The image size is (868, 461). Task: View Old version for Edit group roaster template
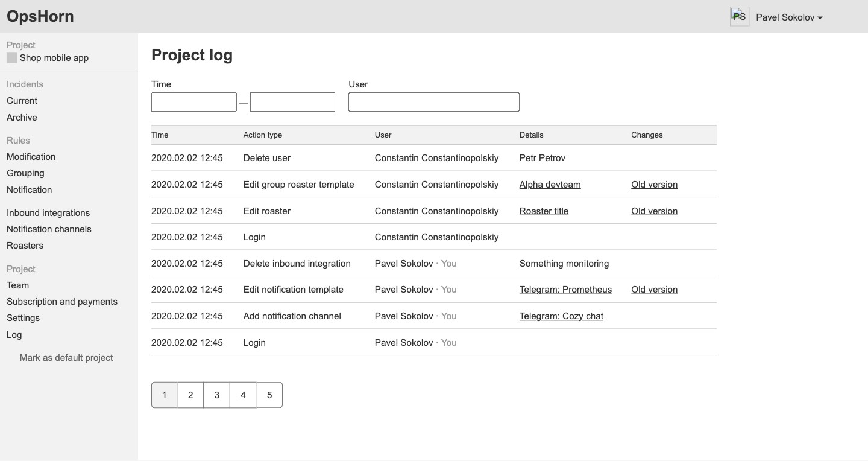point(655,185)
